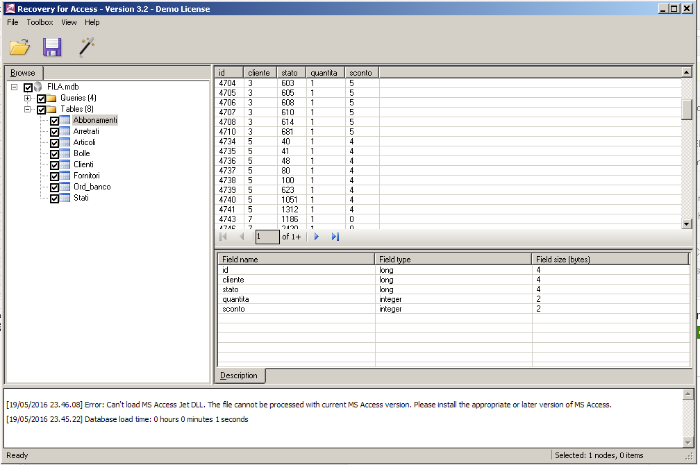Viewport: 700px width, 465px height.
Task: Click the quantita field name row
Action: [453, 299]
